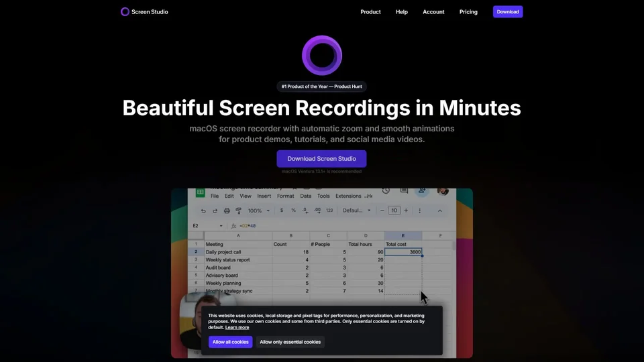The image size is (644, 362).
Task: Click the fx function icon in formula bar
Action: 233,226
